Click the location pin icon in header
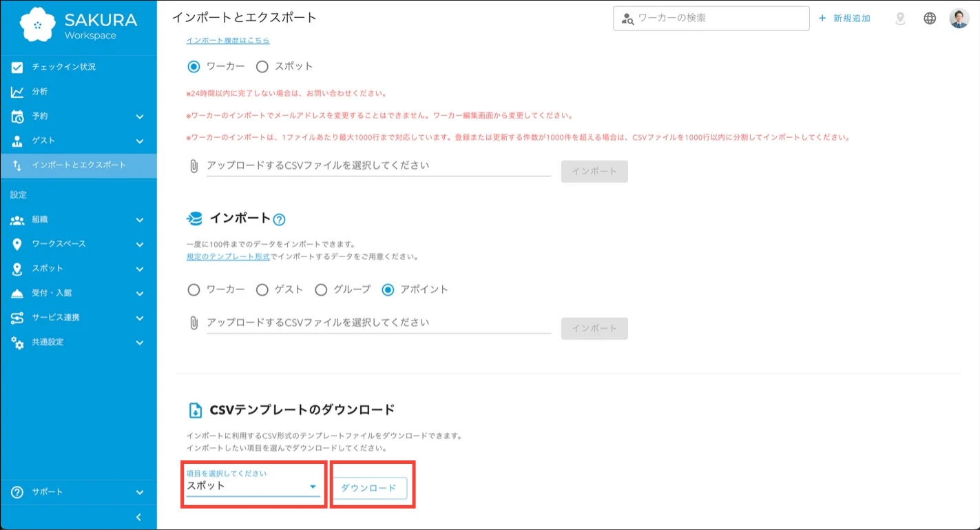980x530 pixels. (x=900, y=19)
